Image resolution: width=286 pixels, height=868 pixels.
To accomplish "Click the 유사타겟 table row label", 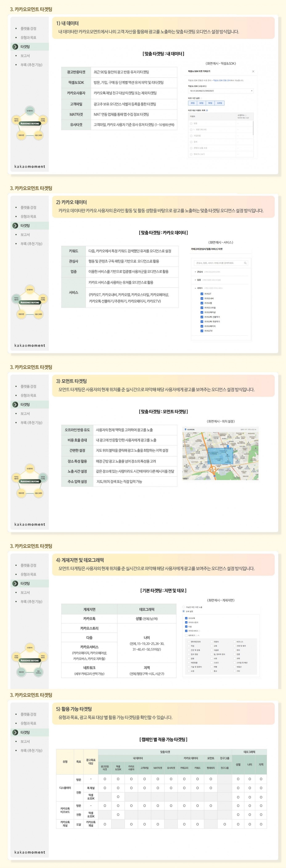I will point(76,125).
